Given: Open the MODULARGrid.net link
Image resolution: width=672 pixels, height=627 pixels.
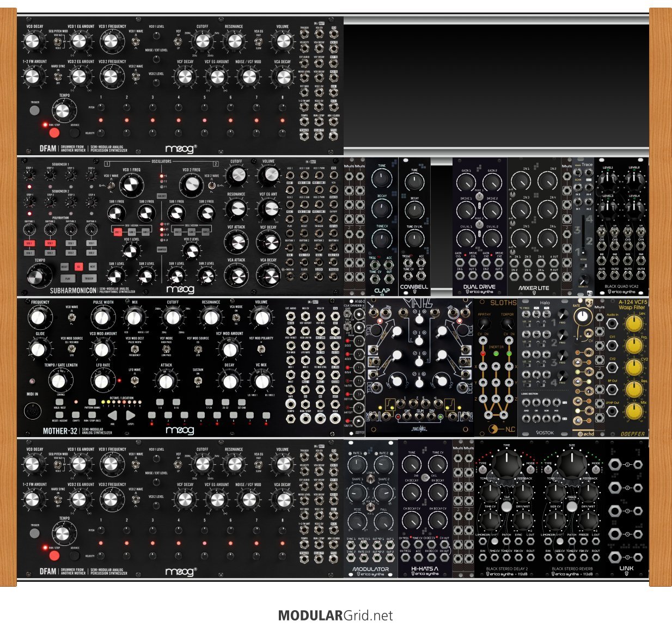Looking at the screenshot, I should coord(335,616).
